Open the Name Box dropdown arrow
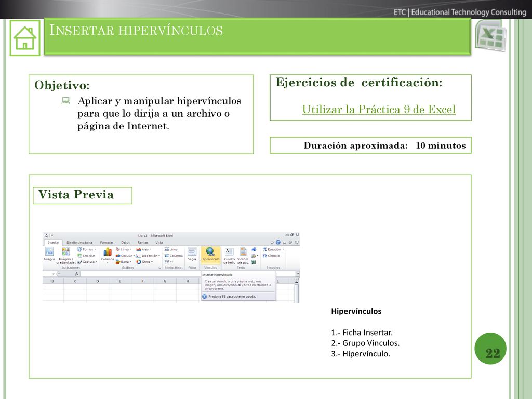The height and width of the screenshot is (399, 532). point(54,274)
